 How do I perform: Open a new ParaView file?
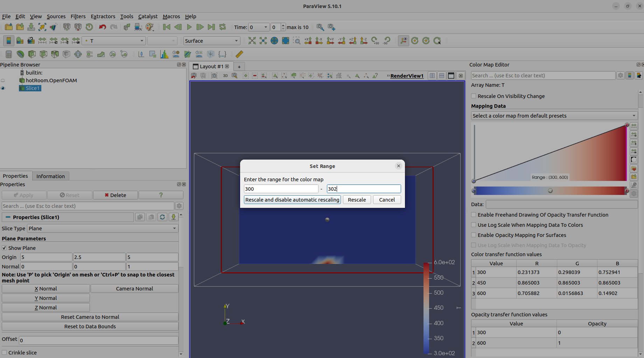(x=8, y=27)
